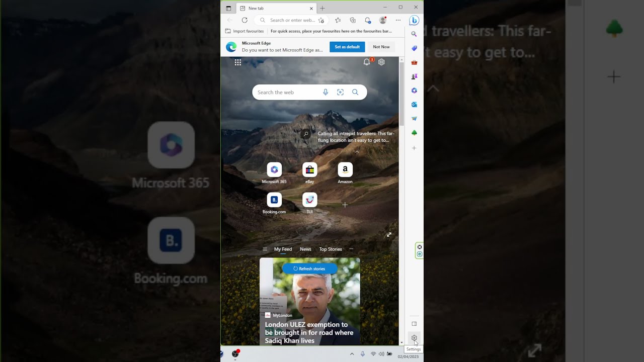Select the New tab tab
This screenshot has width=644, height=362.
276,8
